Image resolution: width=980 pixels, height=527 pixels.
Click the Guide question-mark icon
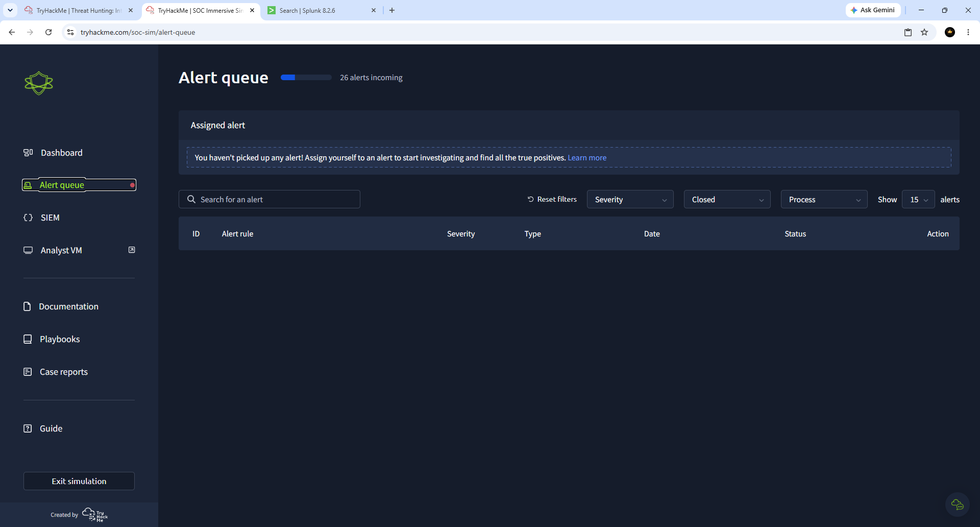(28, 428)
